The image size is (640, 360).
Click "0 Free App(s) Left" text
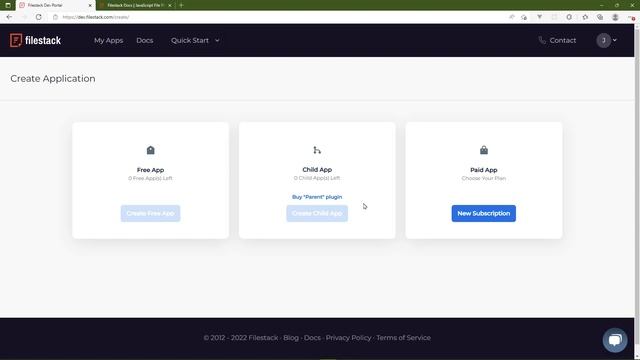point(150,178)
